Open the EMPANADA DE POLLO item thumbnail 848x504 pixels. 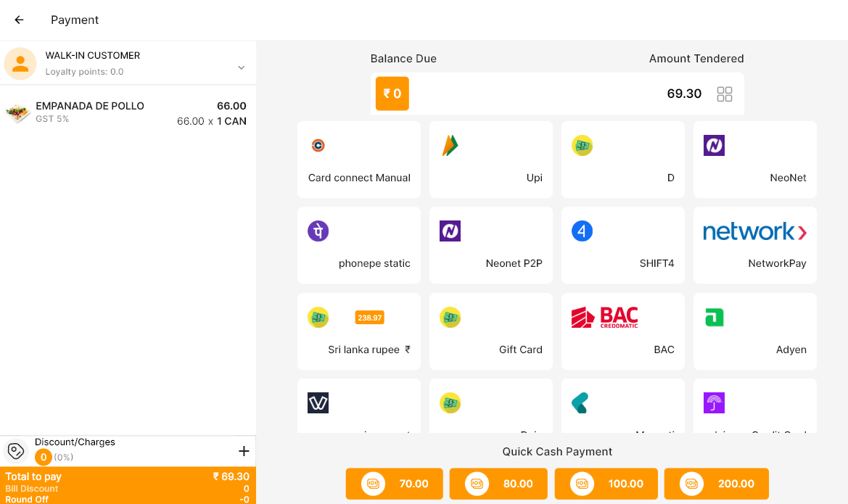17,112
